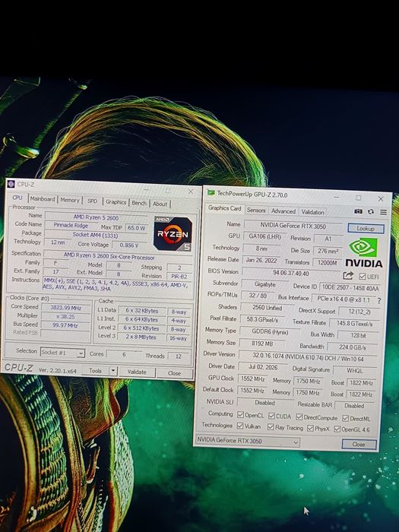Click the Driver Date value Jul 02, 2026

pos(263,367)
